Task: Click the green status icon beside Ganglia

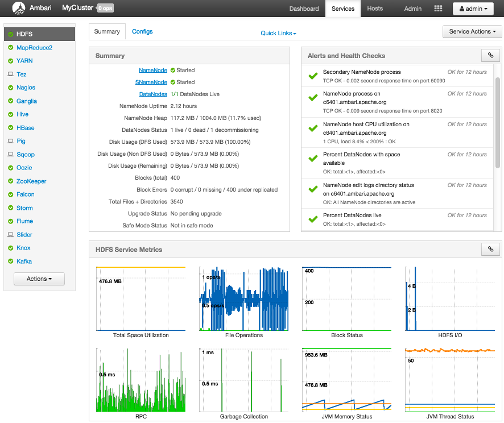Action: pos(11,101)
